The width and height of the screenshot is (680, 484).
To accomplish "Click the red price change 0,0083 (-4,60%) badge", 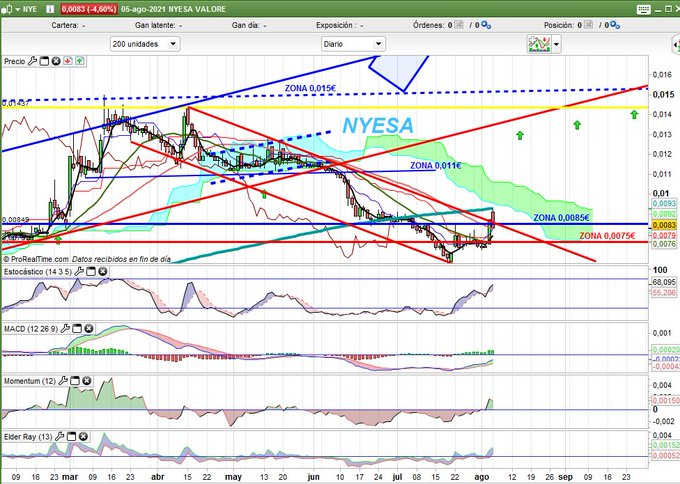I will tap(89, 9).
